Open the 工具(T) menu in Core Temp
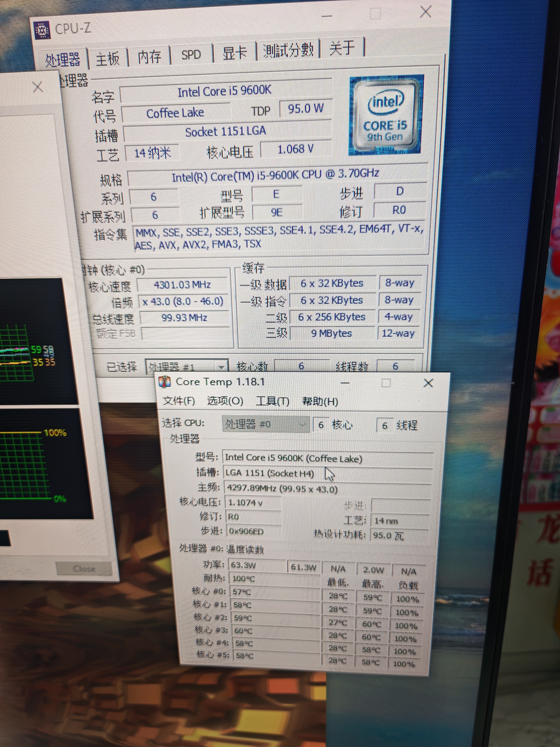This screenshot has height=747, width=560. 273,402
